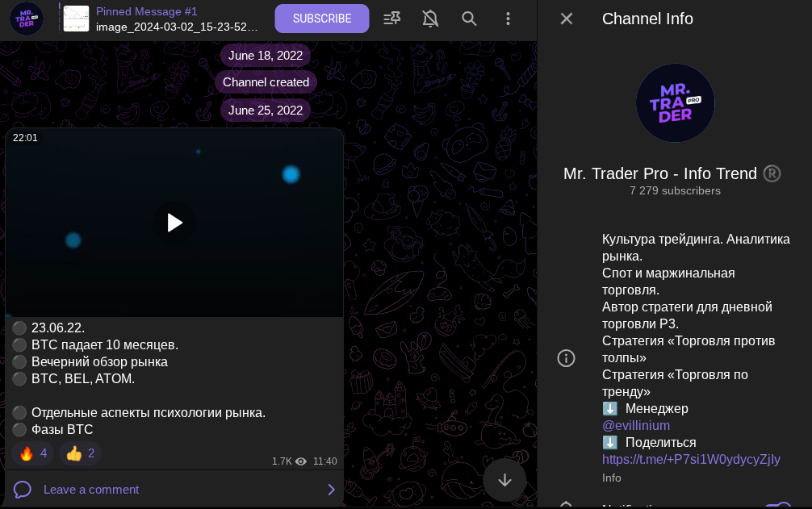
Task: Jump to June 18, 2022 date divider
Action: 266,55
